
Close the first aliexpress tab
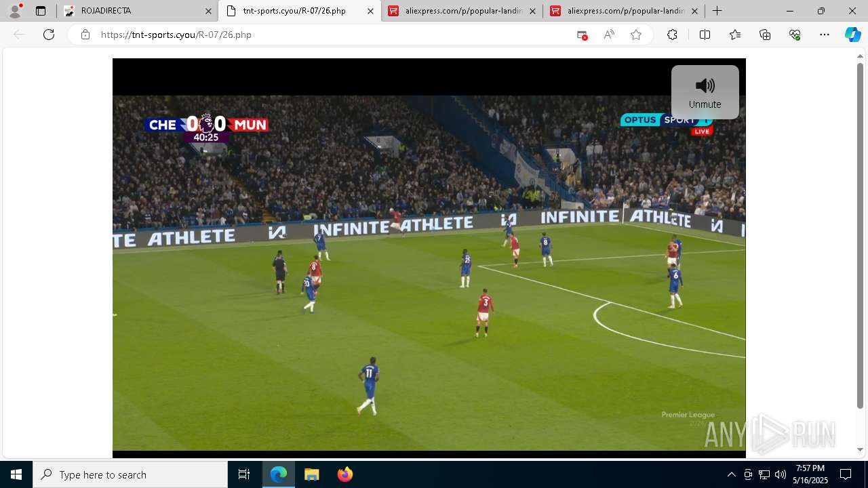(x=532, y=11)
